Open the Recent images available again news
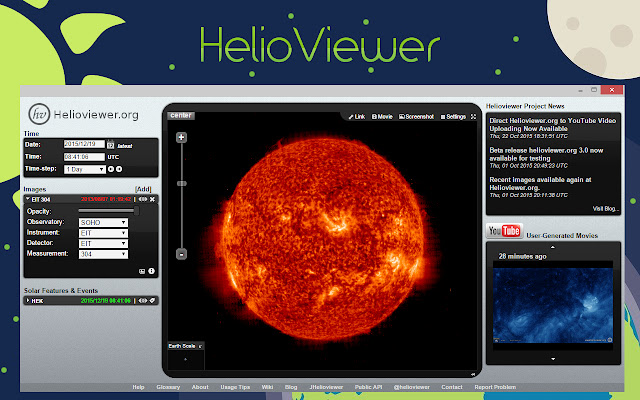The width and height of the screenshot is (640, 400). (540, 184)
